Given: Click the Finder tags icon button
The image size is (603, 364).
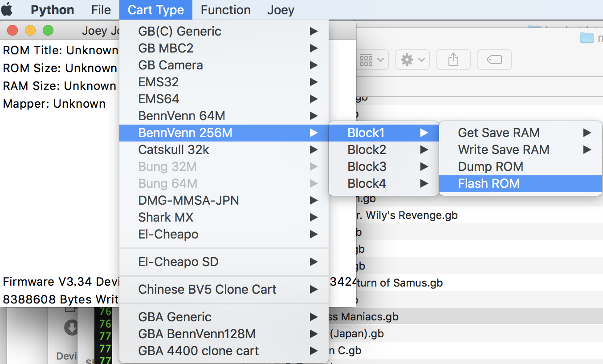Looking at the screenshot, I should (494, 60).
